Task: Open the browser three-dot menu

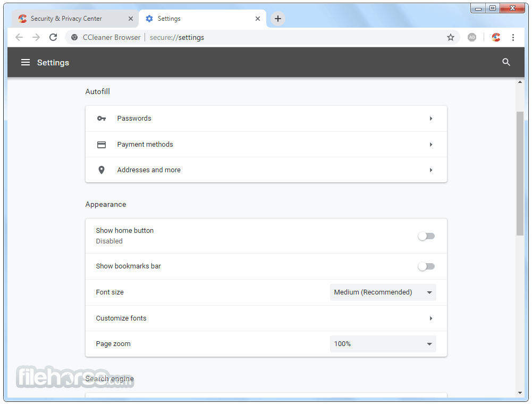Action: pyautogui.click(x=513, y=37)
